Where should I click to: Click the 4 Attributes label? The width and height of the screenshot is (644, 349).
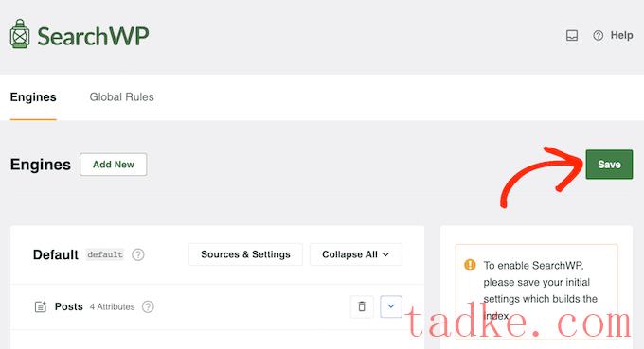tap(112, 306)
